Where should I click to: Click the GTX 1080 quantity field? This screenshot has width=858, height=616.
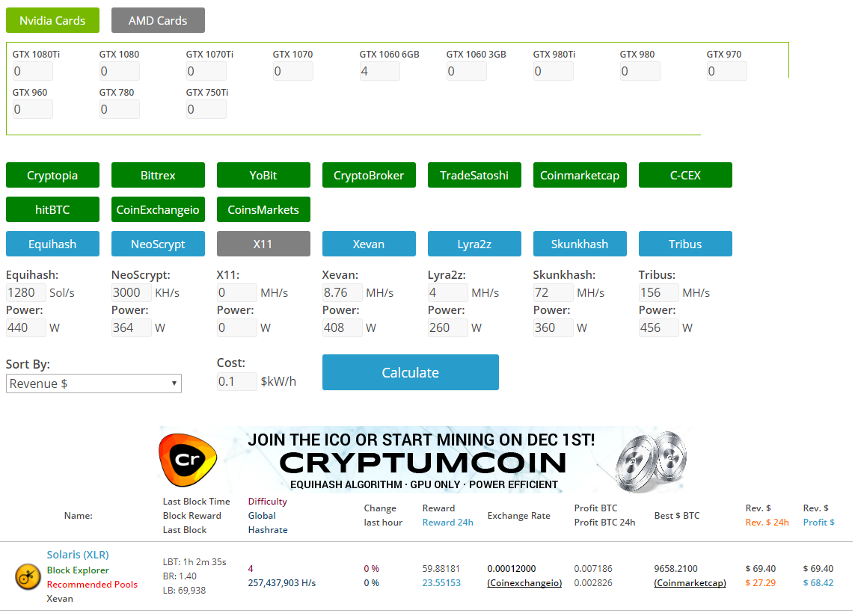click(x=119, y=71)
